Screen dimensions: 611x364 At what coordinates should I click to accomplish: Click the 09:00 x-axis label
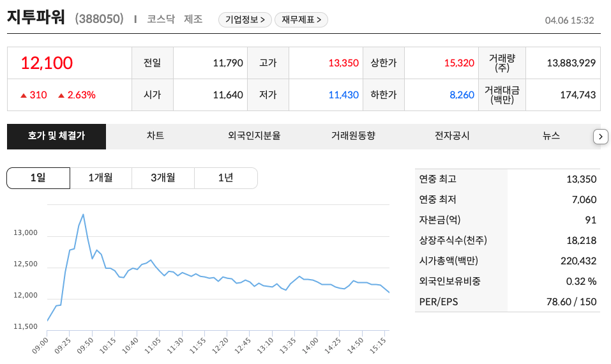pyautogui.click(x=40, y=345)
